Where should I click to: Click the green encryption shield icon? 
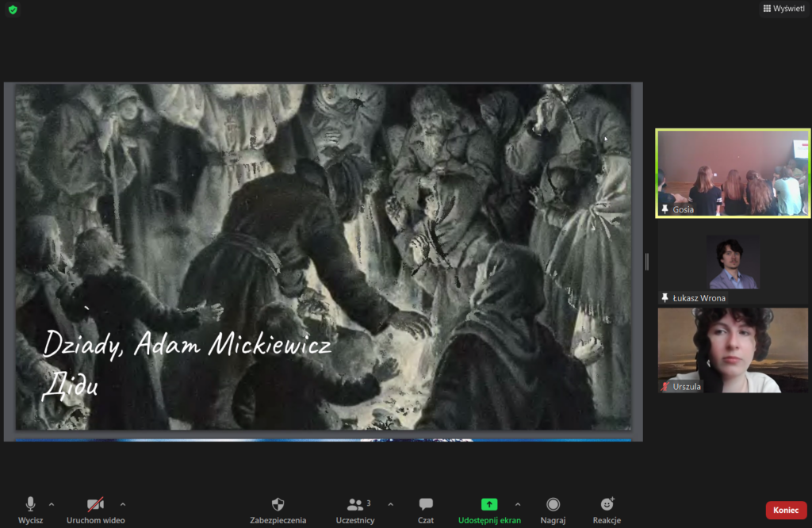[13, 10]
